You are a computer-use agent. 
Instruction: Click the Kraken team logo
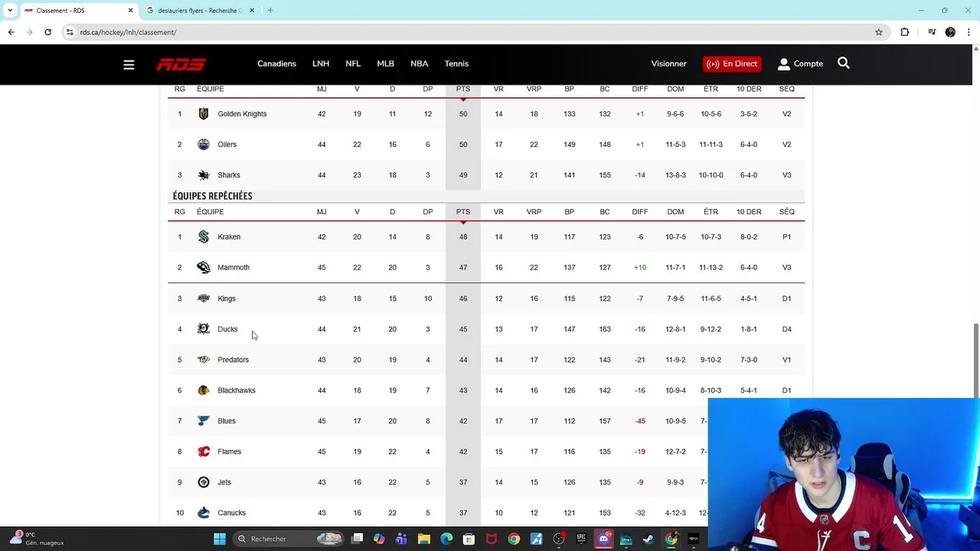pos(204,237)
